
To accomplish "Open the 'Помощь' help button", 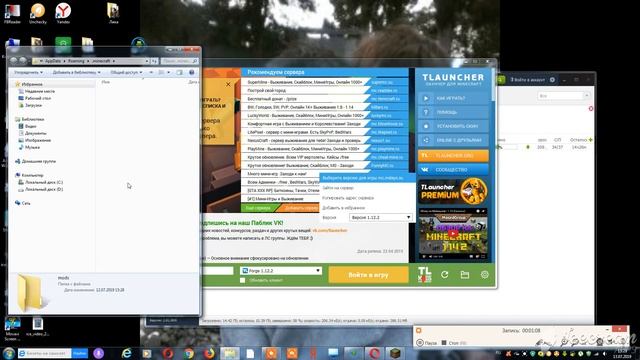I will [x=453, y=112].
